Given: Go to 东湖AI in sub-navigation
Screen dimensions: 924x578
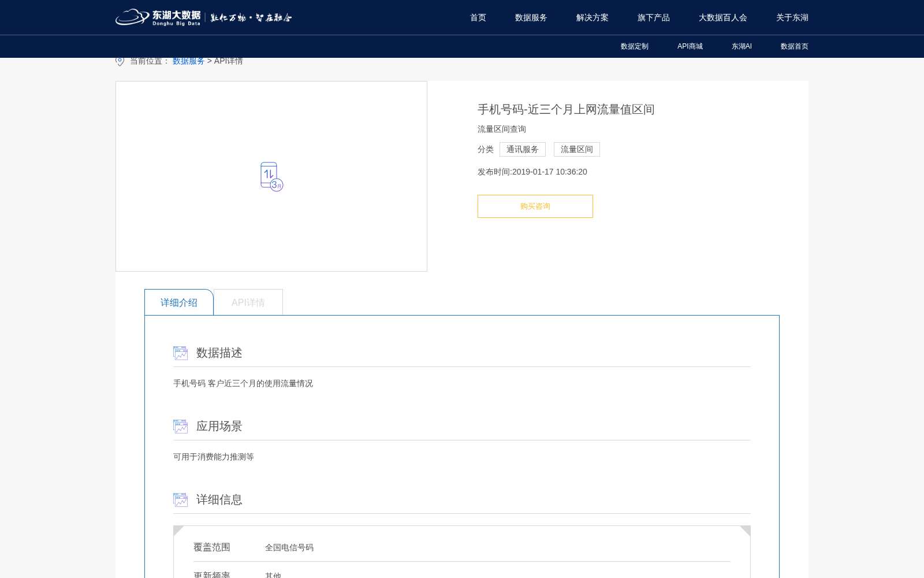Looking at the screenshot, I should [742, 46].
